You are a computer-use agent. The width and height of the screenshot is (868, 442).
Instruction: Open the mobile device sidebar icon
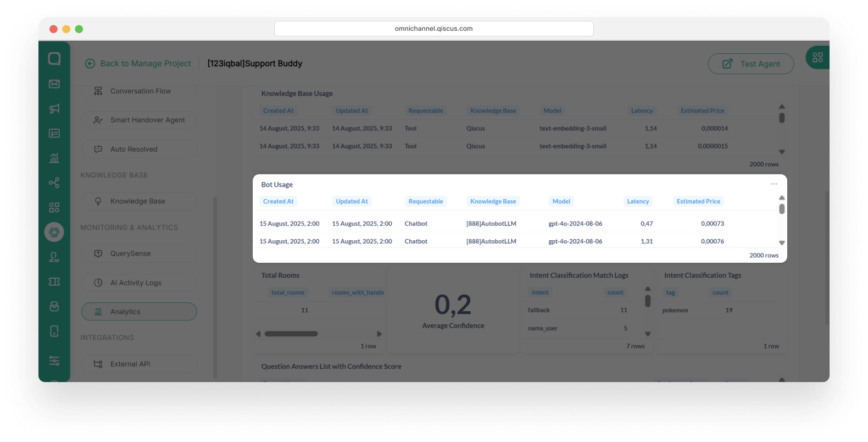coord(54,331)
